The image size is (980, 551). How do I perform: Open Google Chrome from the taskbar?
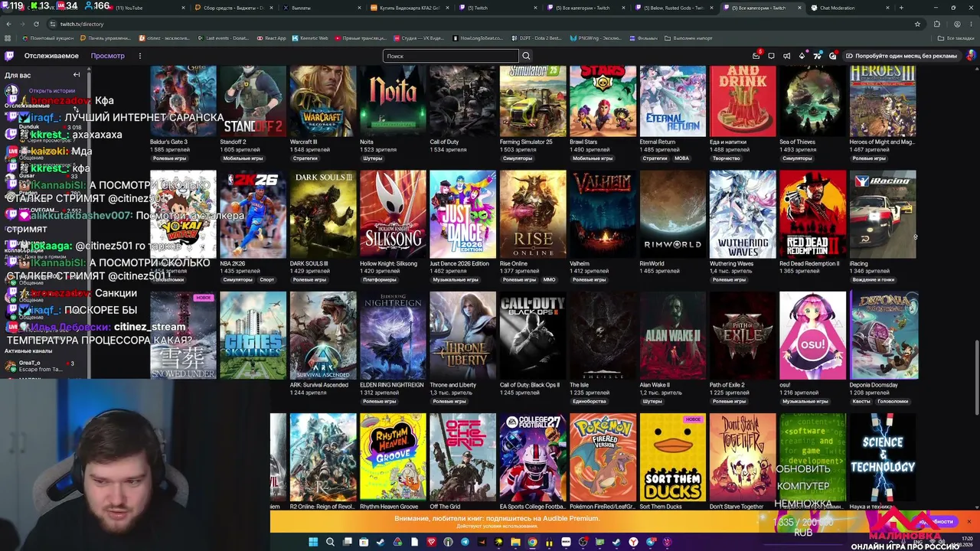[532, 542]
